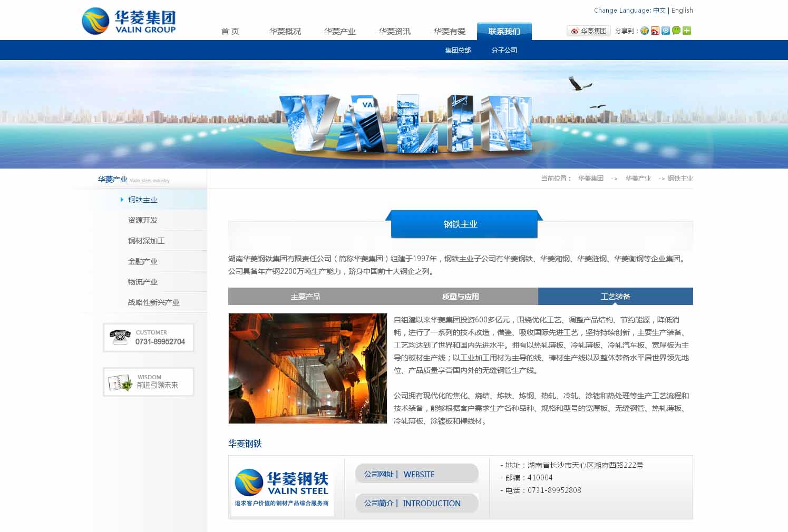This screenshot has width=788, height=532.
Task: Select 钢材深加工 in the sidebar
Action: tap(147, 241)
